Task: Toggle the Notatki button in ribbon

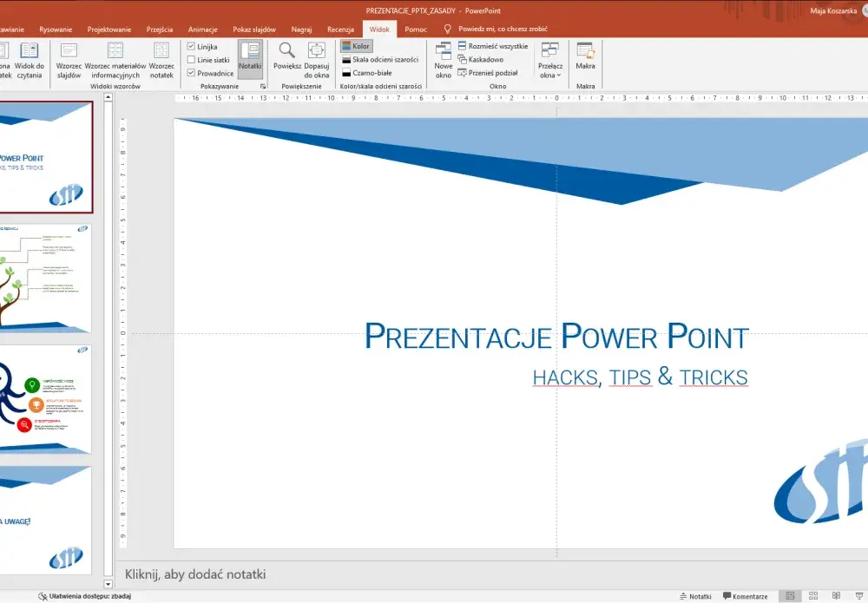Action: point(250,60)
